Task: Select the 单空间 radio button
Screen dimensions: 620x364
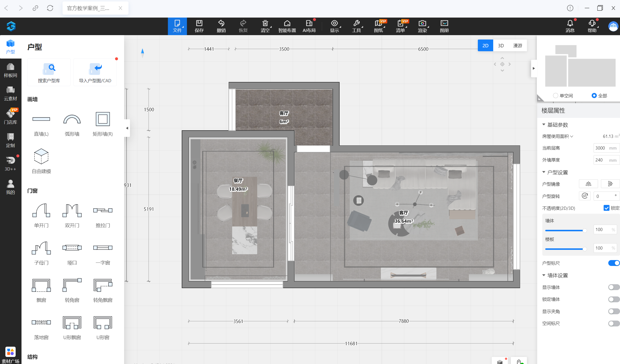Action: point(555,96)
